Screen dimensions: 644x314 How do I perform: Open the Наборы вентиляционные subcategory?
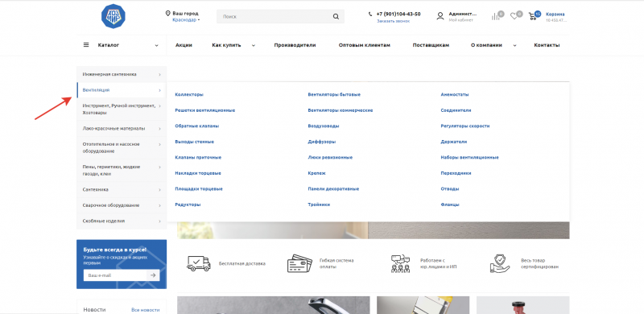tap(469, 158)
